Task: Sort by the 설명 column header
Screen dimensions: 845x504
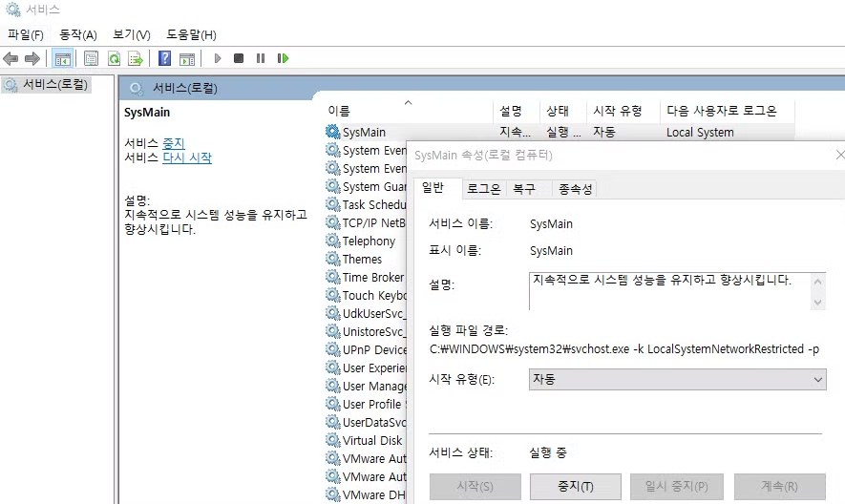Action: point(517,111)
